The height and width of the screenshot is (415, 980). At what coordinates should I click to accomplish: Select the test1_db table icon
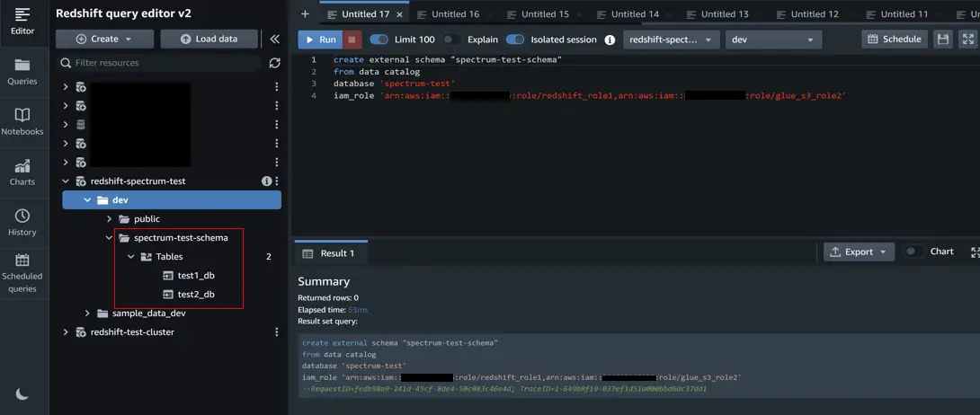(168, 275)
